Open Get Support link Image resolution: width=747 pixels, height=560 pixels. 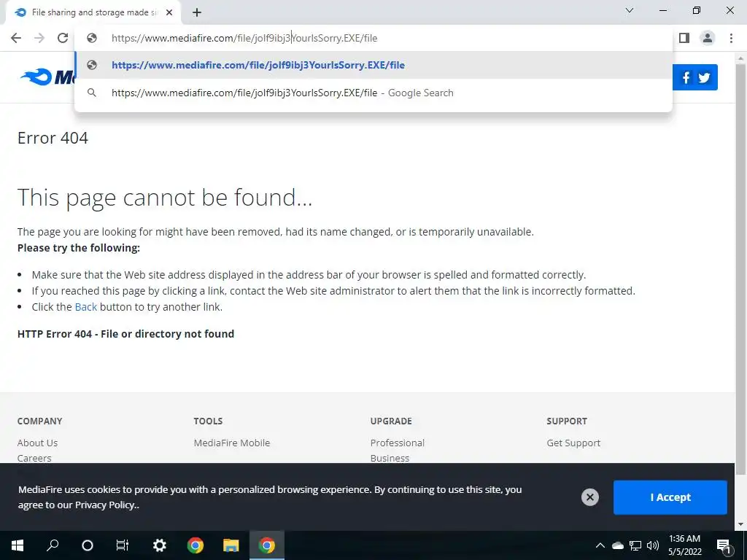point(573,443)
